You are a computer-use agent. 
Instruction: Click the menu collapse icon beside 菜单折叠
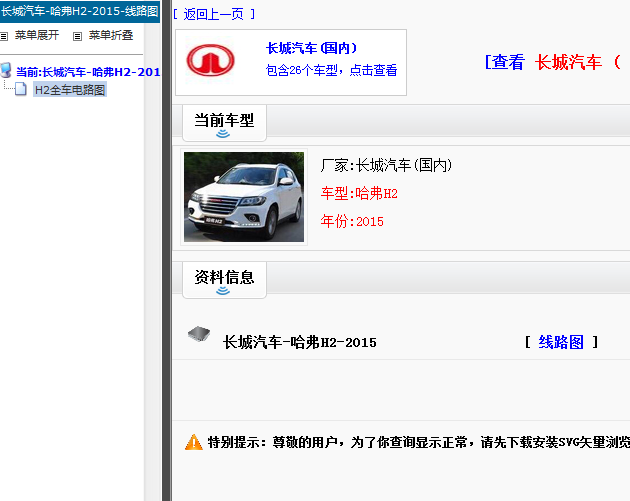[77, 37]
